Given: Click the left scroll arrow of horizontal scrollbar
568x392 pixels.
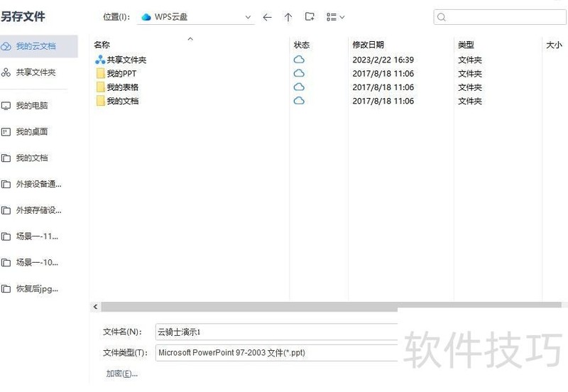Looking at the screenshot, I should point(95,307).
